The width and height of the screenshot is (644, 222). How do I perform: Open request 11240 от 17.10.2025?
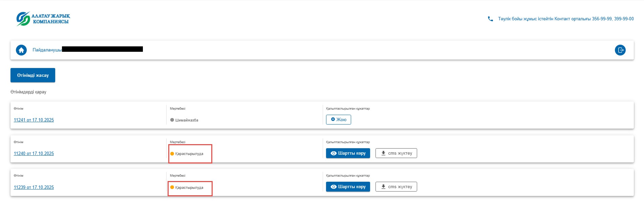[34, 154]
